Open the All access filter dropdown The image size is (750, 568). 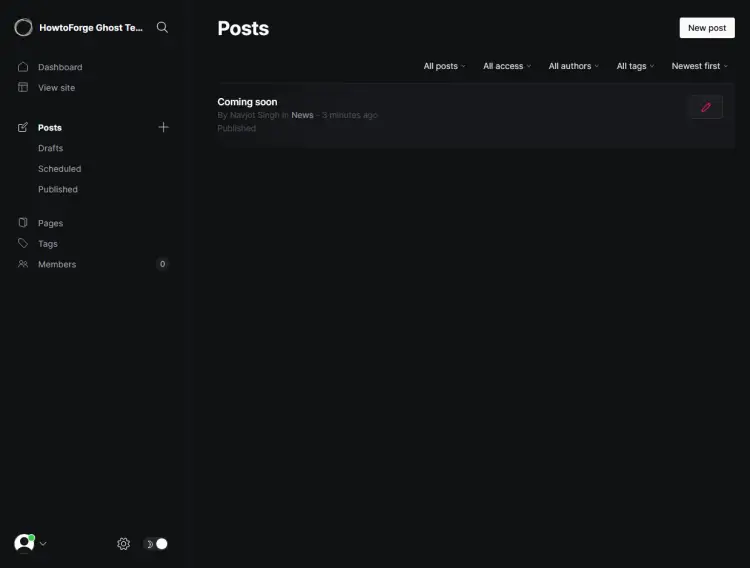point(507,66)
